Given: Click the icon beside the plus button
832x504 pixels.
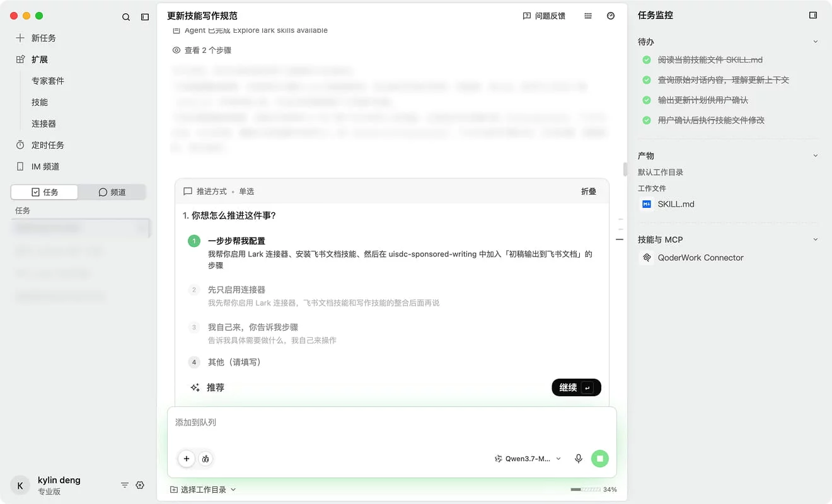Looking at the screenshot, I should pos(205,459).
